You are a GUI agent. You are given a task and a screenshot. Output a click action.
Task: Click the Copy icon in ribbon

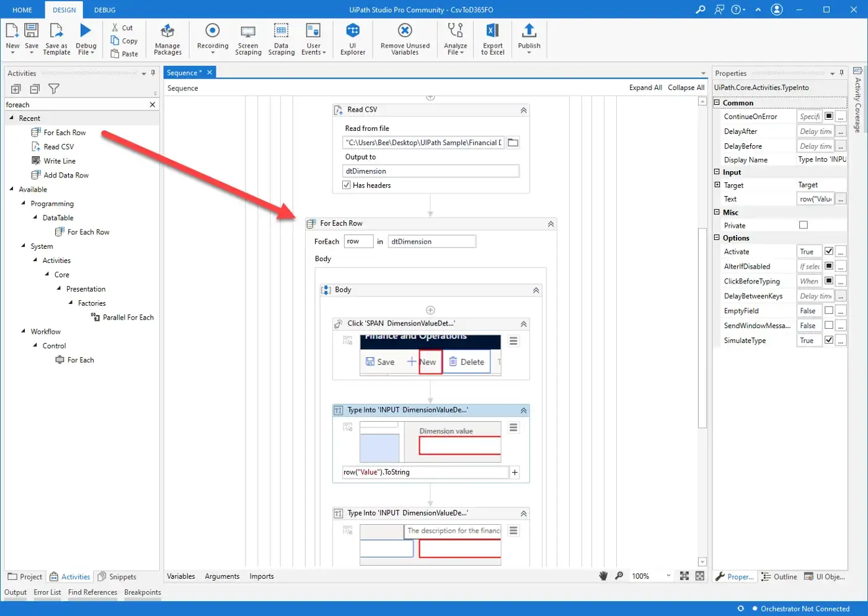(x=115, y=40)
